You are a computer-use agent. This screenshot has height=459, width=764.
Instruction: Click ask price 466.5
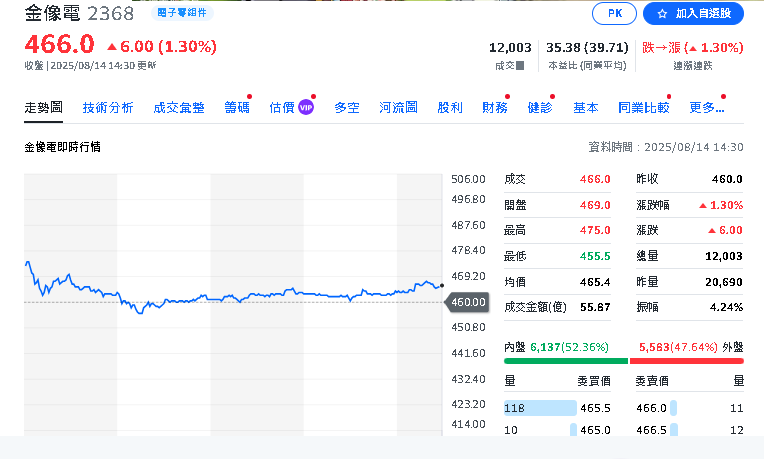click(x=651, y=430)
